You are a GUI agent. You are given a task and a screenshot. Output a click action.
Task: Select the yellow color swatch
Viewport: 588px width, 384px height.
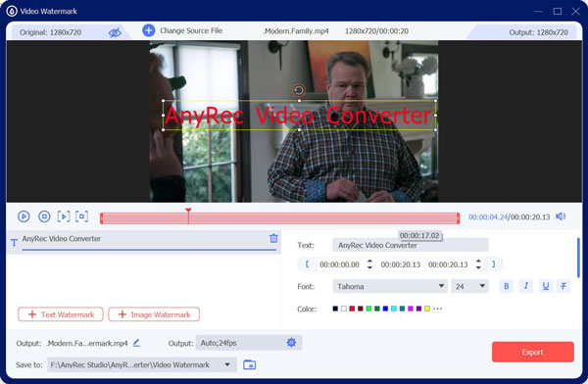coord(427,309)
